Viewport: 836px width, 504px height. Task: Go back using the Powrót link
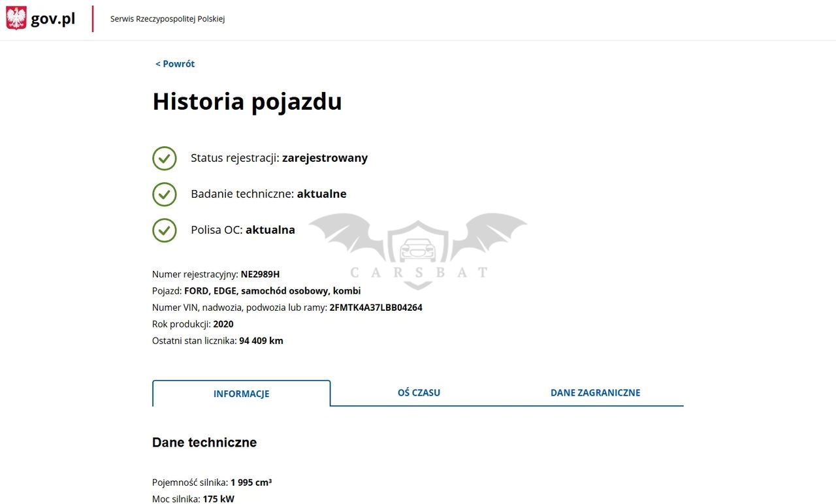175,64
